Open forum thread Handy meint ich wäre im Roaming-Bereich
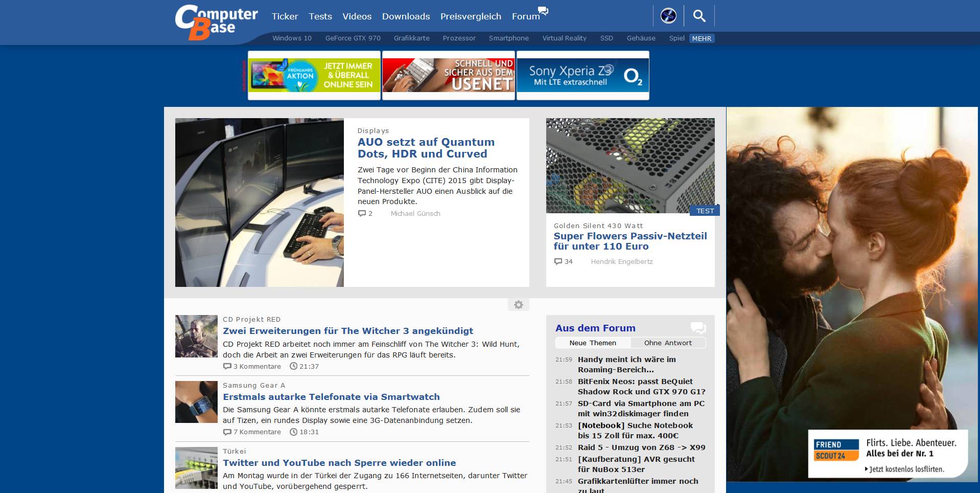Image resolution: width=980 pixels, height=493 pixels. (627, 365)
